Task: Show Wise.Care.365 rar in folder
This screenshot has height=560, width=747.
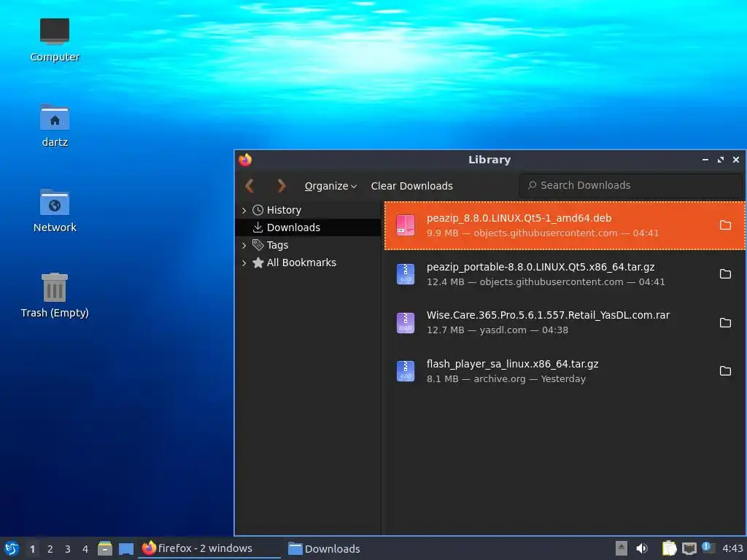Action: (x=725, y=322)
